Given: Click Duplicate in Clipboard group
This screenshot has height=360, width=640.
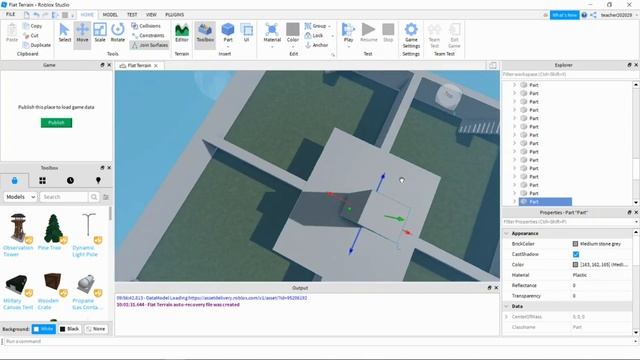Looking at the screenshot, I should [37, 45].
